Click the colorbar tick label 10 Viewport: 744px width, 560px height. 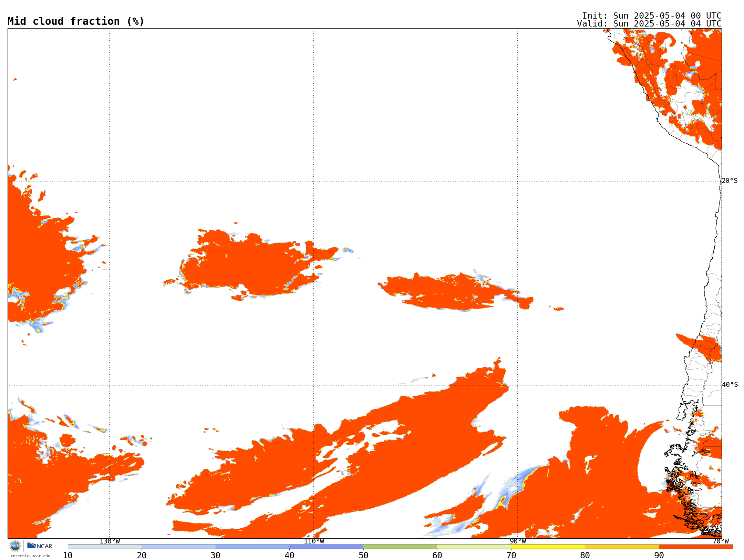[68, 556]
